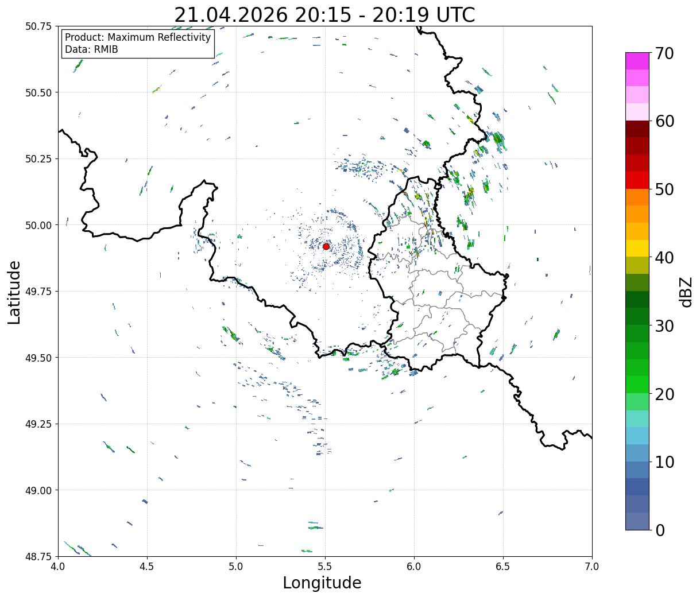This screenshot has height=597, width=700.
Task: Click the Longitude axis label
Action: [322, 583]
